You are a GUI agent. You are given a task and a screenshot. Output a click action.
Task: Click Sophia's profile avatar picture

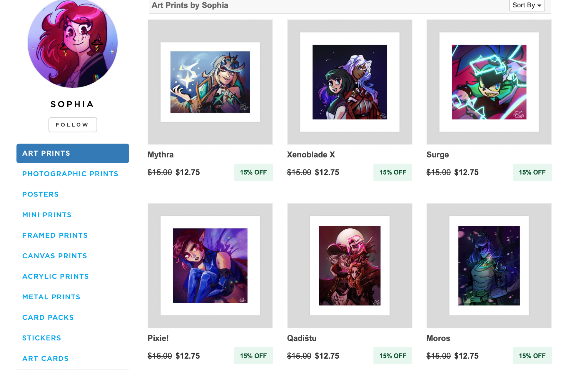point(73,43)
